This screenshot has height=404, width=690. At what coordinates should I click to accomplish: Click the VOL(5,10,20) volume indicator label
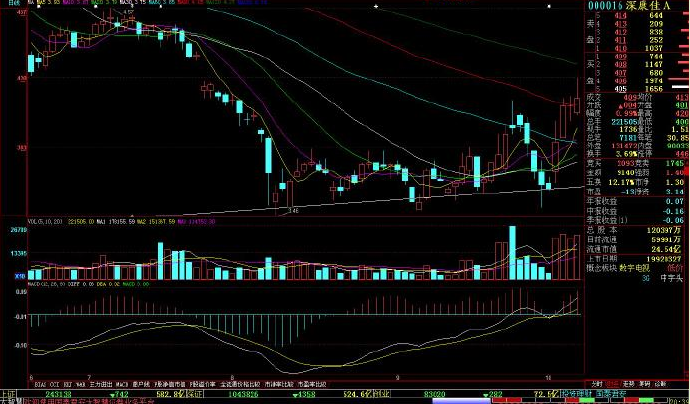coord(44,222)
